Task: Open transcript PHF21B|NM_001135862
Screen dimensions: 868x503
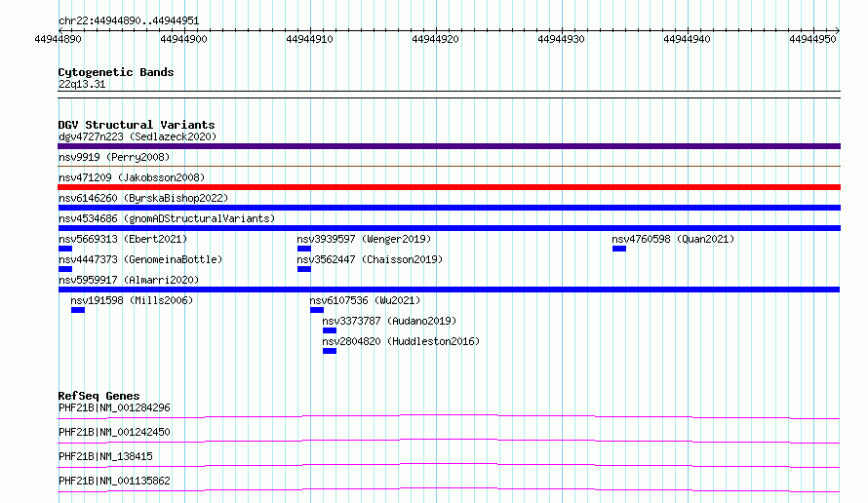Action: [114, 481]
